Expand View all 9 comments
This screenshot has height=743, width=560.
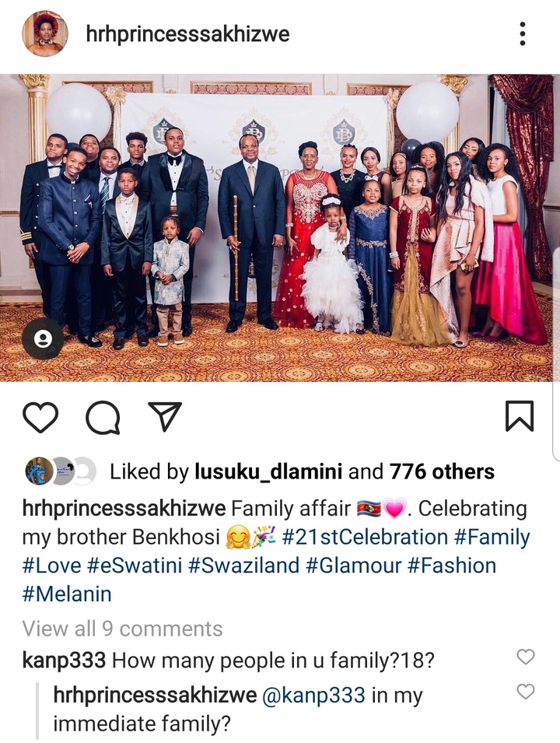(122, 629)
